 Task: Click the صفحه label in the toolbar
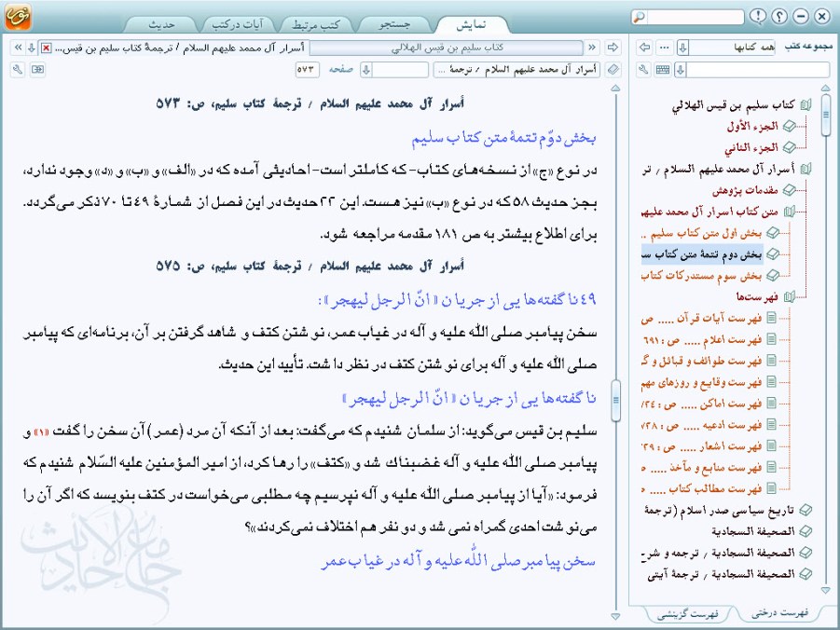340,70
